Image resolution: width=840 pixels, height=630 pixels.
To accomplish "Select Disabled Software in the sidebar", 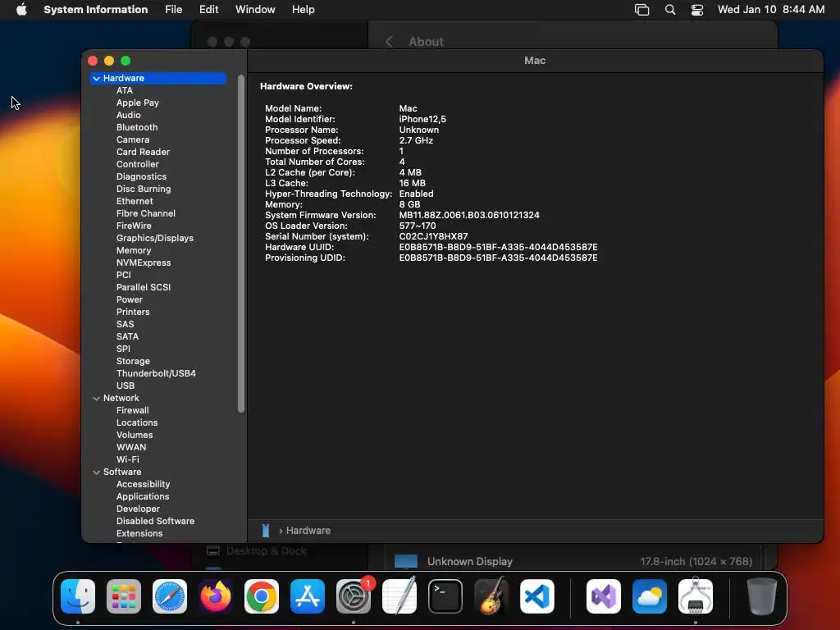I will click(x=155, y=521).
